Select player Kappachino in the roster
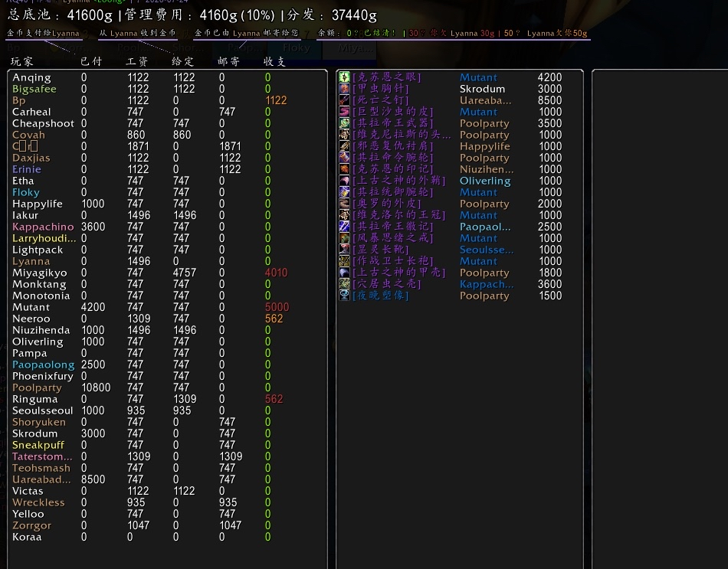 pyautogui.click(x=43, y=227)
